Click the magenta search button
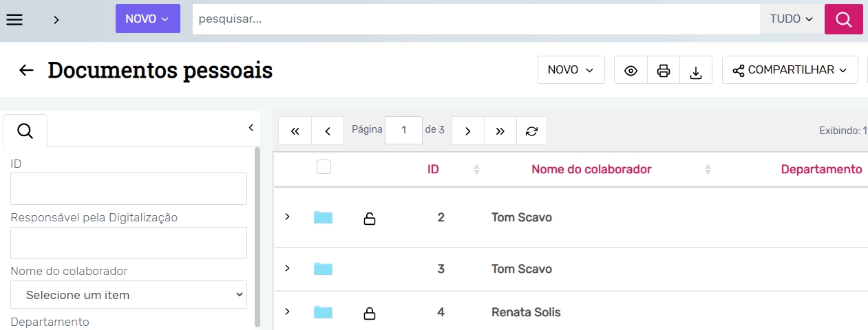The height and width of the screenshot is (330, 868). [x=843, y=19]
